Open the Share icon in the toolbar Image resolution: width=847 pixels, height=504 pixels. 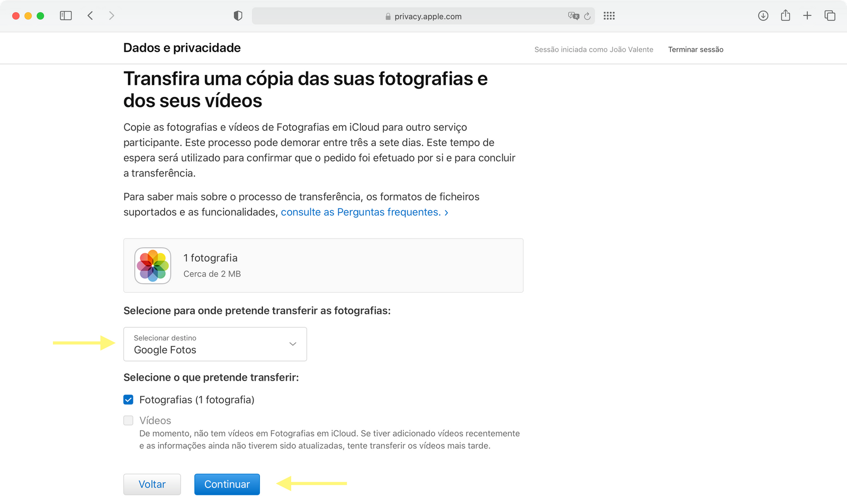(x=786, y=15)
